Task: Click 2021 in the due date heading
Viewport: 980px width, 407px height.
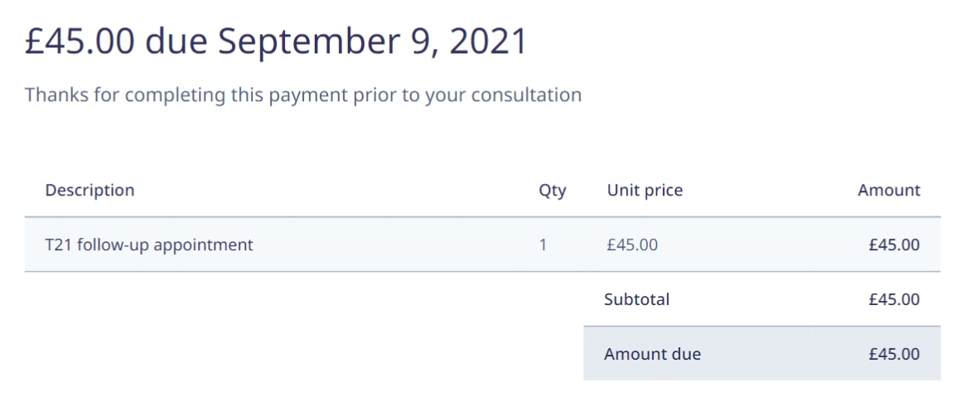Action: [489, 41]
